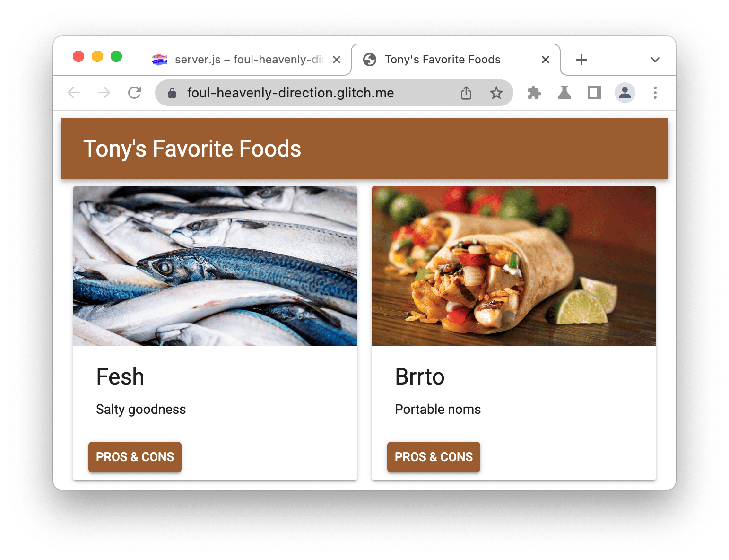729x560 pixels.
Task: Click the profile avatar icon
Action: (625, 93)
